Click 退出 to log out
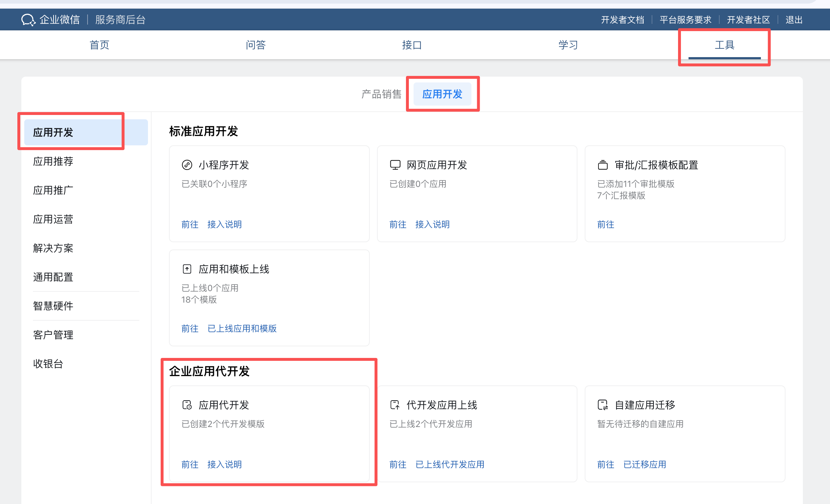This screenshot has height=504, width=830. click(794, 20)
